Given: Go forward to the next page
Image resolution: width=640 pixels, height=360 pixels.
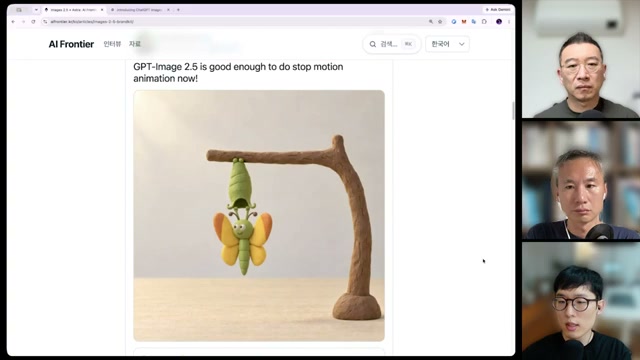Looking at the screenshot, I should [x=23, y=22].
